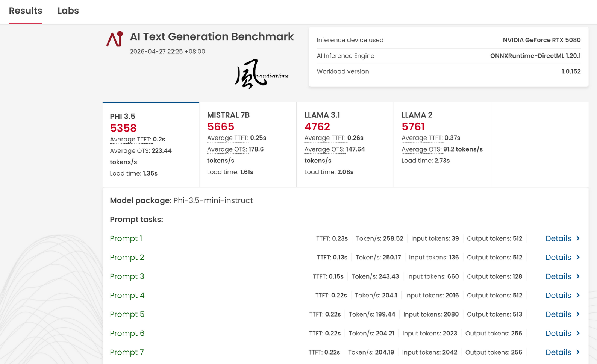Click Details text for Prompt 1
This screenshot has height=364, width=597.
pyautogui.click(x=558, y=238)
